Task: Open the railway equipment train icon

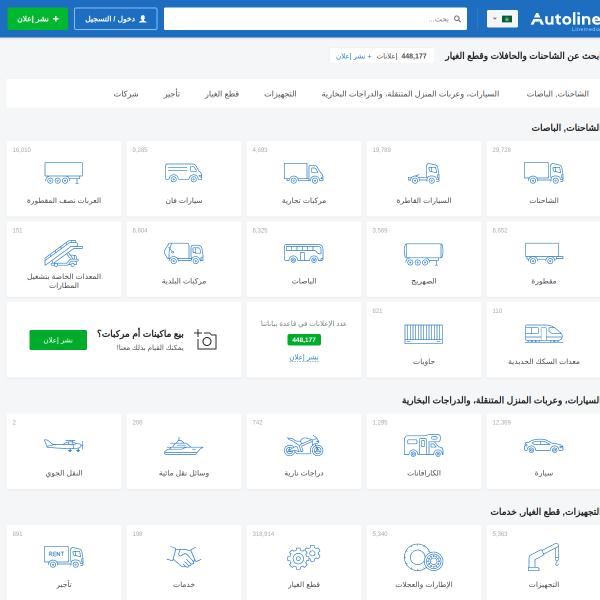Action: (x=543, y=334)
